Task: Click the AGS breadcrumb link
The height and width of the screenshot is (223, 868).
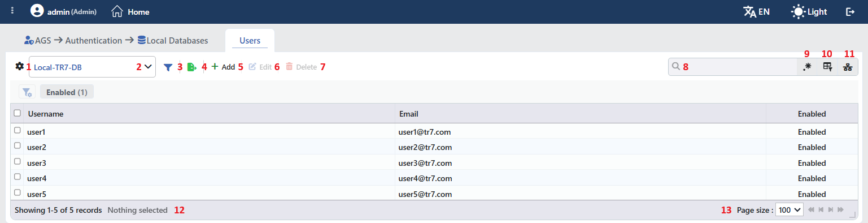Action: (38, 41)
